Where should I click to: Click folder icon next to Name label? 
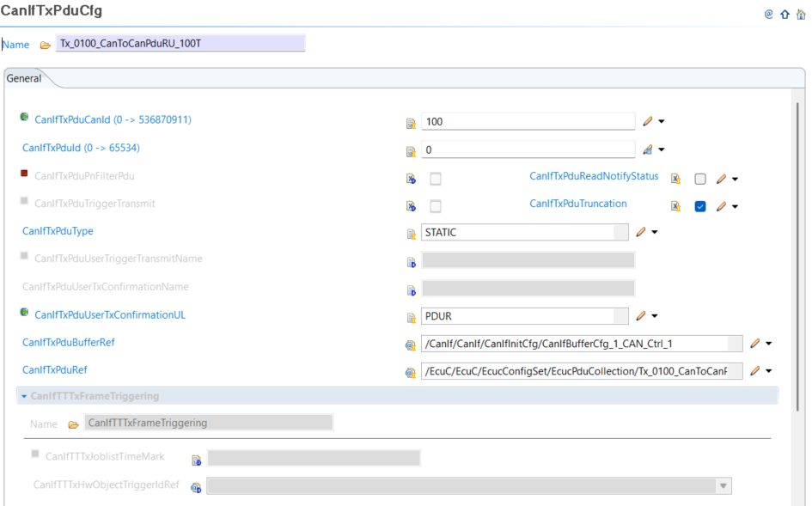click(x=45, y=45)
